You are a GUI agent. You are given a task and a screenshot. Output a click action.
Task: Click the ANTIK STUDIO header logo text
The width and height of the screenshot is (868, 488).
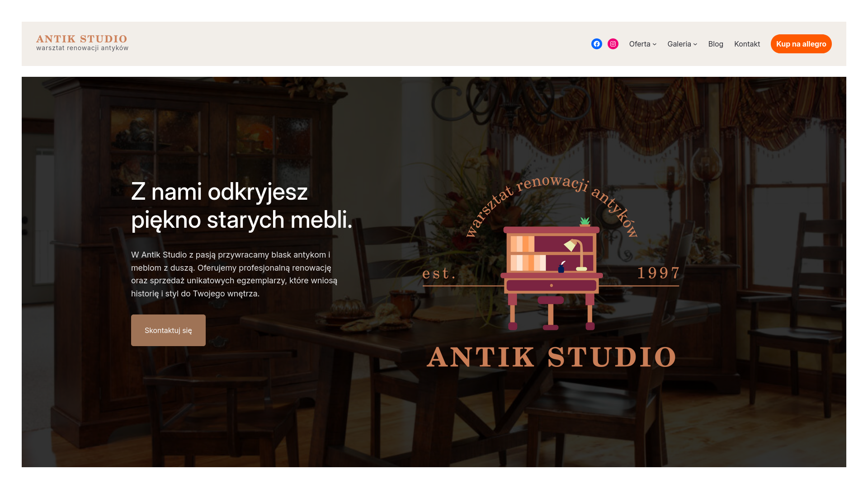[x=82, y=39]
